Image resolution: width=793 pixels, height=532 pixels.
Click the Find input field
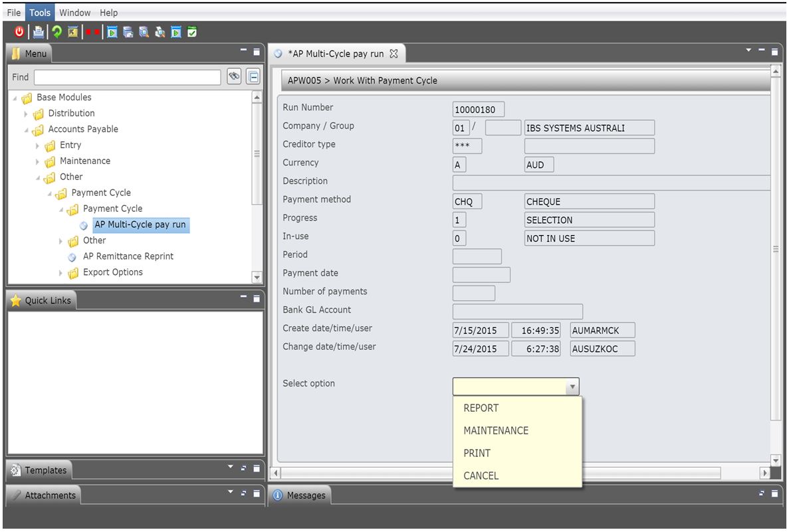coord(128,77)
